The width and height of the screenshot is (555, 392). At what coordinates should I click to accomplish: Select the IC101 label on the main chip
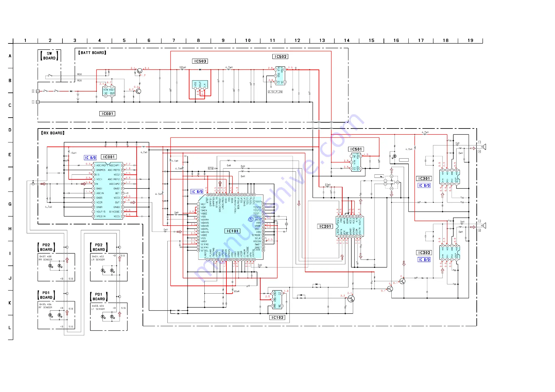(x=232, y=231)
